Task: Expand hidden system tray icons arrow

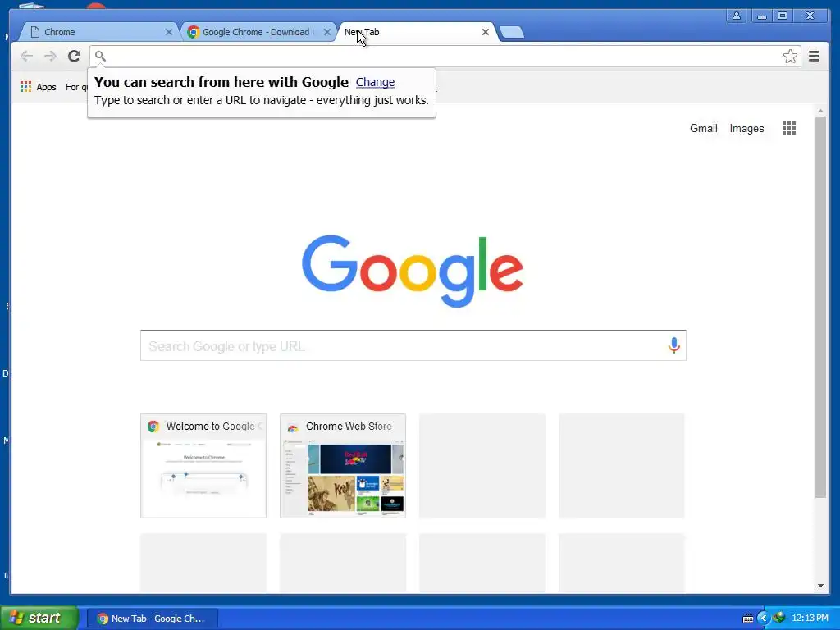Action: pyautogui.click(x=764, y=619)
